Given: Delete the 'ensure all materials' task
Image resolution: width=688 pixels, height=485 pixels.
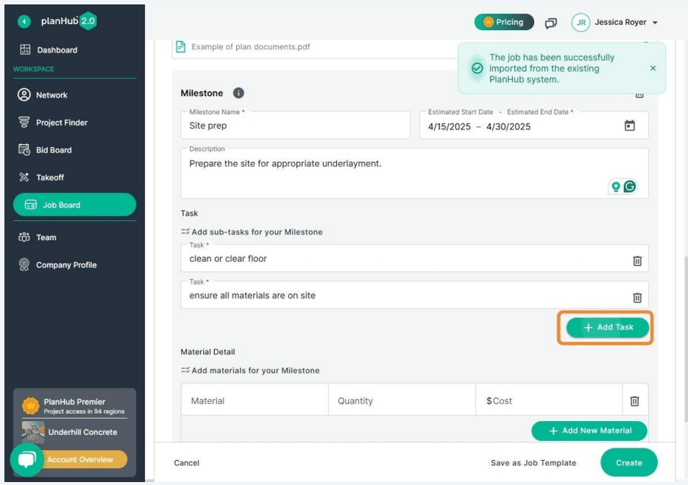Looking at the screenshot, I should pos(637,297).
